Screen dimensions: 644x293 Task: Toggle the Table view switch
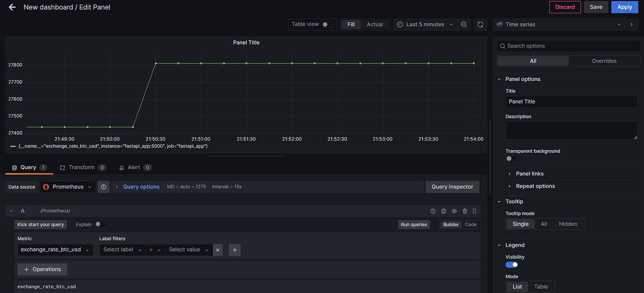(328, 24)
